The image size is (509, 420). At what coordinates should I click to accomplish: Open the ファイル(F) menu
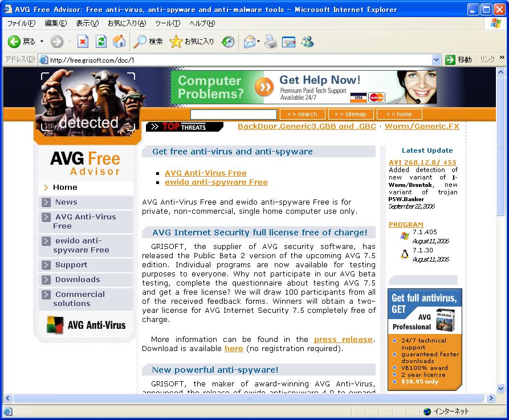(22, 23)
